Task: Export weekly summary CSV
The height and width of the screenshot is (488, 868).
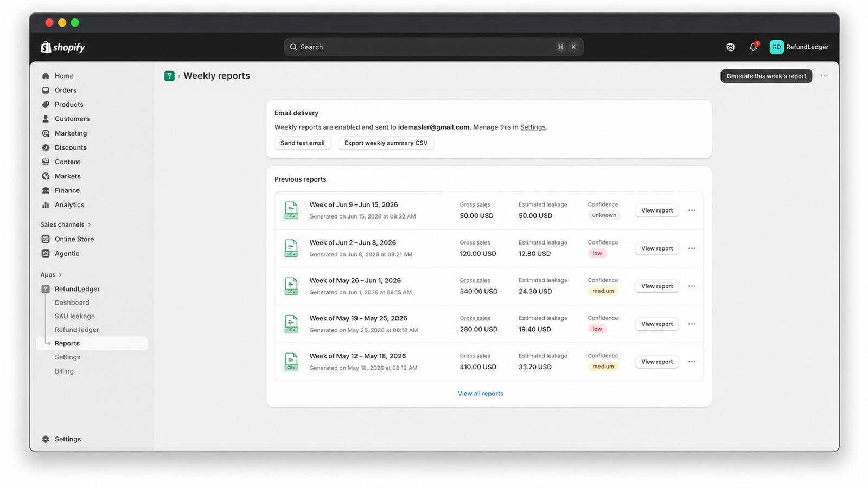Action: pyautogui.click(x=386, y=143)
